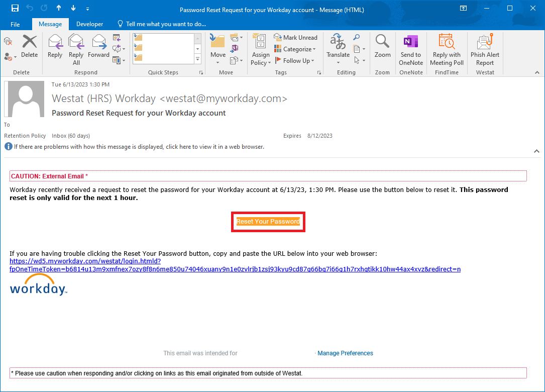Click the CAUTION: External Email banner
This screenshot has height=392, width=545.
tap(268, 176)
